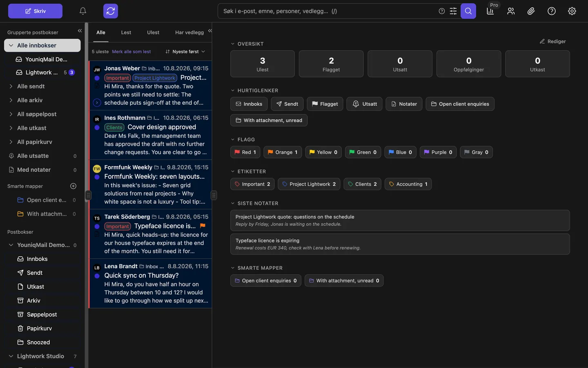Open the Notater quick link
Screen dimensions: 588x368
click(404, 104)
